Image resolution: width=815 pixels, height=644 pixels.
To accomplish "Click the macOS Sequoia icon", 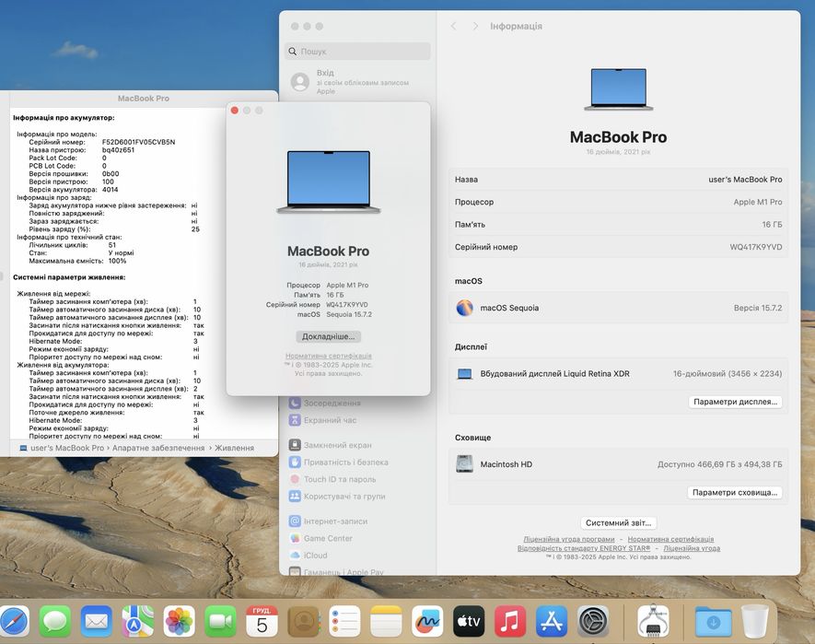I will coord(465,308).
